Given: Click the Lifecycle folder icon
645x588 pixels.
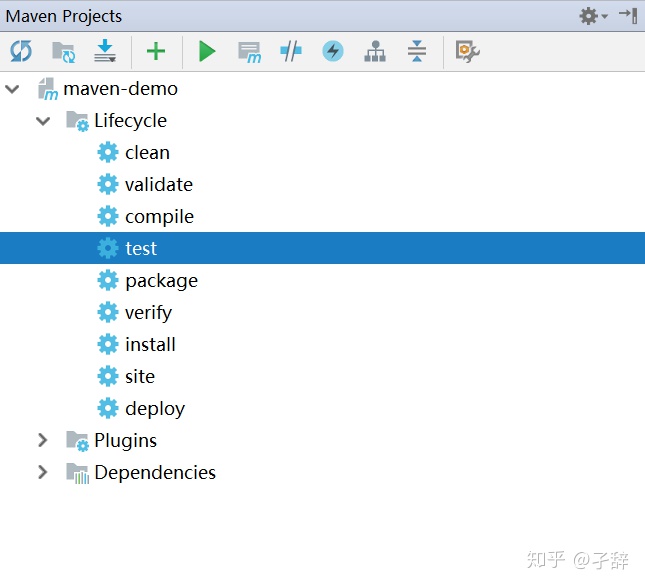Looking at the screenshot, I should [77, 121].
